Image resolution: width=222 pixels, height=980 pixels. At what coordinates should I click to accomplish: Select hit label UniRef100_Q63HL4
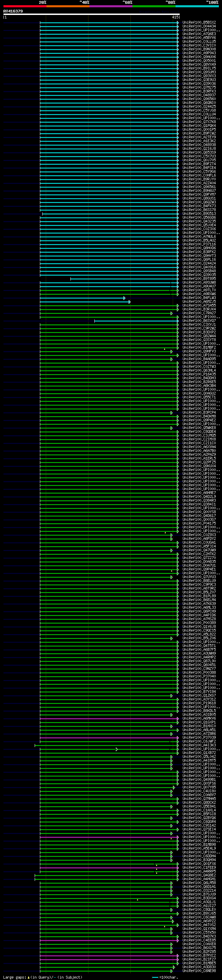(x=199, y=370)
